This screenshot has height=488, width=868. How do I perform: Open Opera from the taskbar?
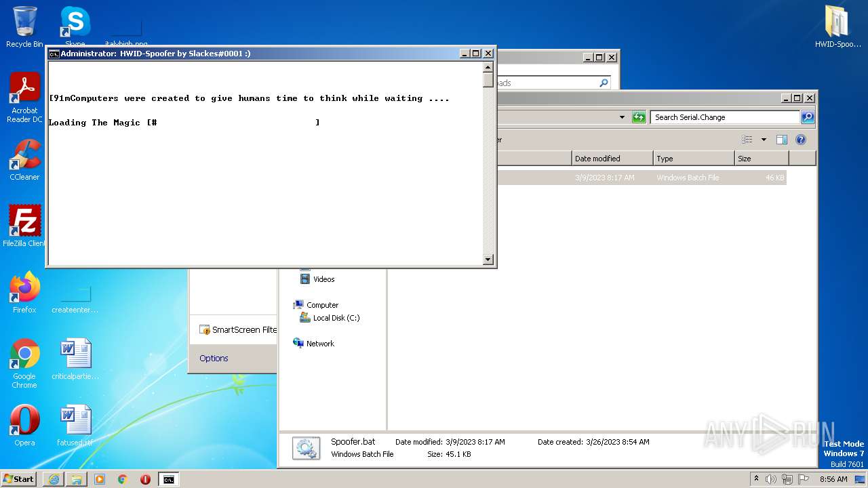145,479
